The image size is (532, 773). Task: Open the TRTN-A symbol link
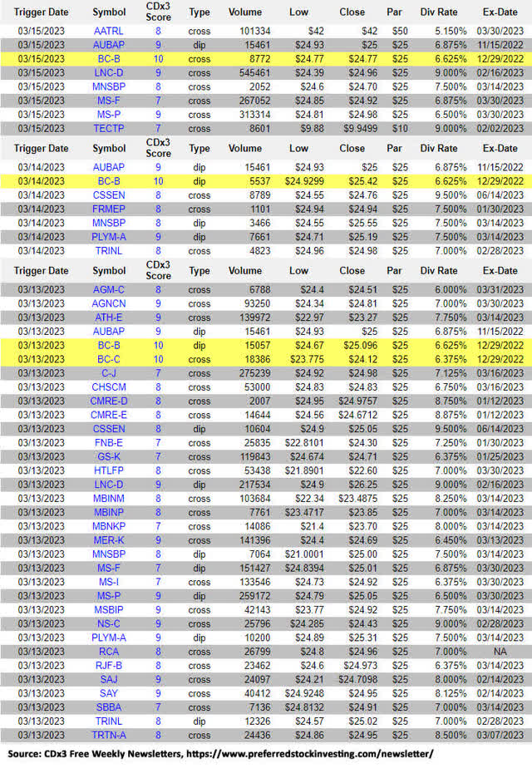click(108, 736)
